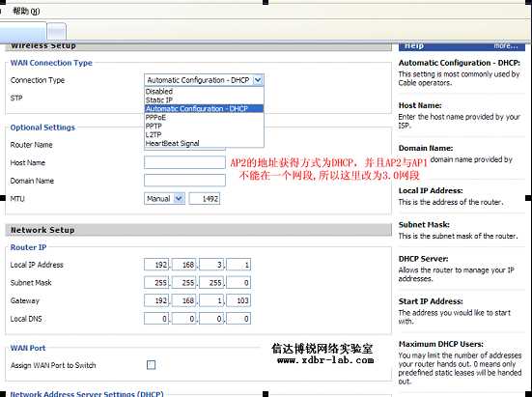
Task: Open the 帮助 (H) menu
Action: coord(26,12)
